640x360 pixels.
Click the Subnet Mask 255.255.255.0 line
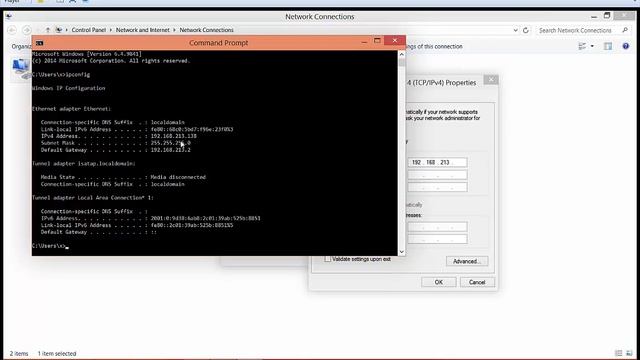tap(116, 143)
